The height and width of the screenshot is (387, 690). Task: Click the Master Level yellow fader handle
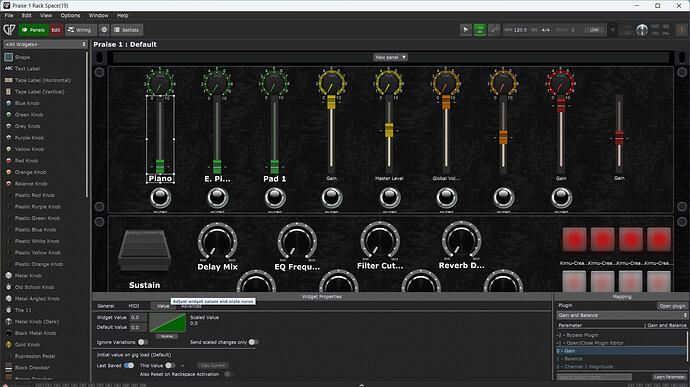click(x=389, y=130)
